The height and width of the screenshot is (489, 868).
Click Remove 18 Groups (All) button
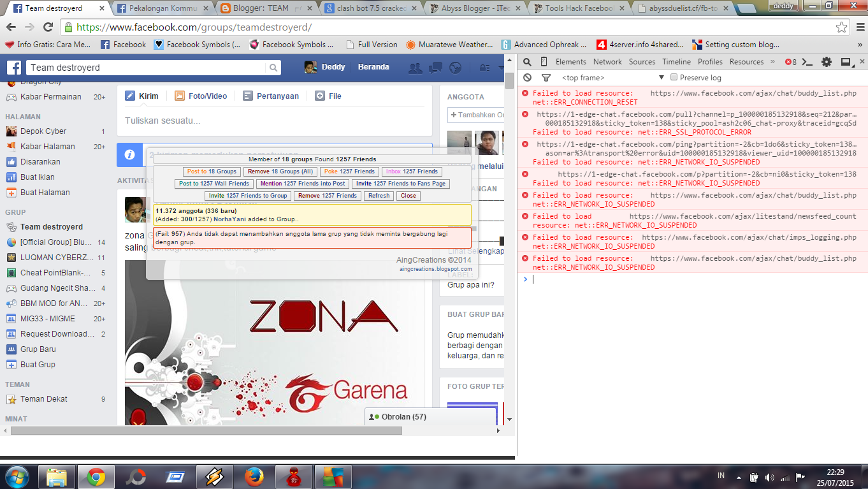click(x=280, y=172)
